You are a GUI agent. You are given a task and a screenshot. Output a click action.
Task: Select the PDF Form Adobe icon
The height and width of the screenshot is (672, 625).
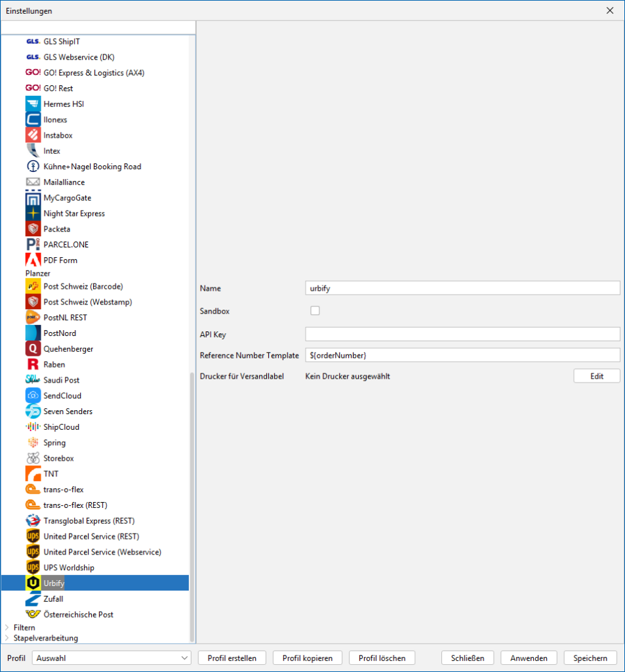pyautogui.click(x=33, y=260)
